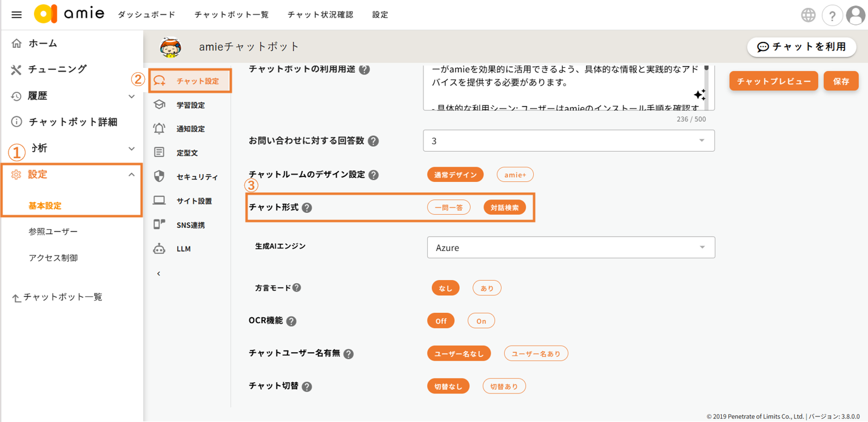Click the help question mark in header

(x=832, y=16)
